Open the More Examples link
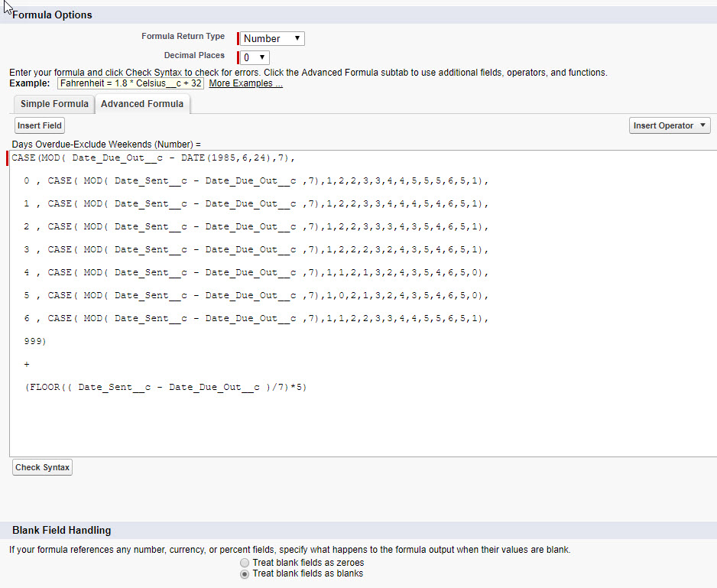This screenshot has height=588, width=717. pos(245,83)
